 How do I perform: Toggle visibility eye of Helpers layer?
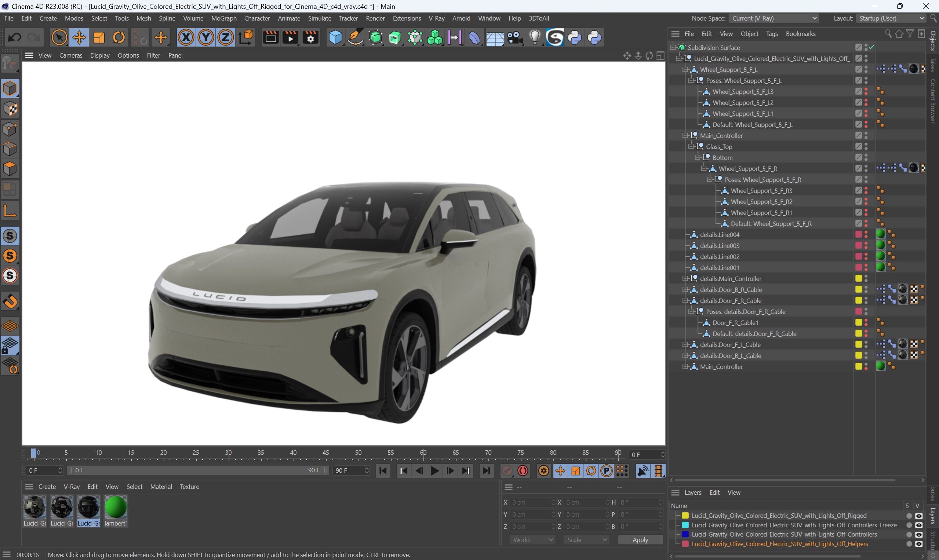click(x=919, y=544)
